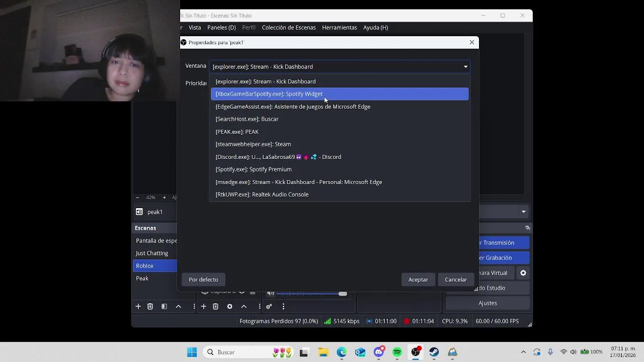Screen dimensions: 644x362
Task: Open the Herramientas menu
Action: pos(340,28)
